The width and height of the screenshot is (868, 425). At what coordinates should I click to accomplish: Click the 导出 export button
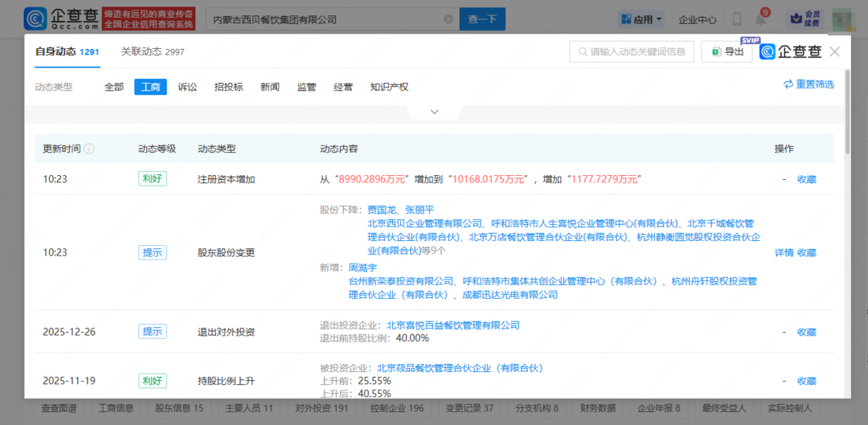(x=727, y=51)
